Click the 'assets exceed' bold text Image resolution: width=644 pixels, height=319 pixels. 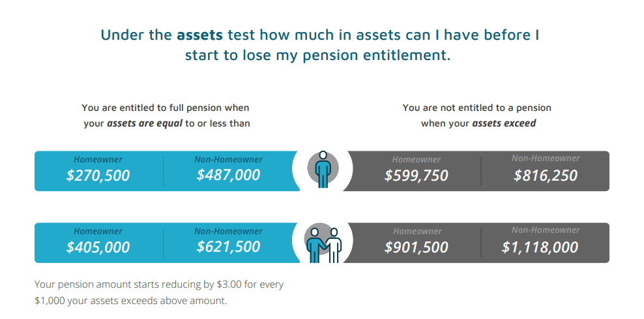pyautogui.click(x=504, y=123)
